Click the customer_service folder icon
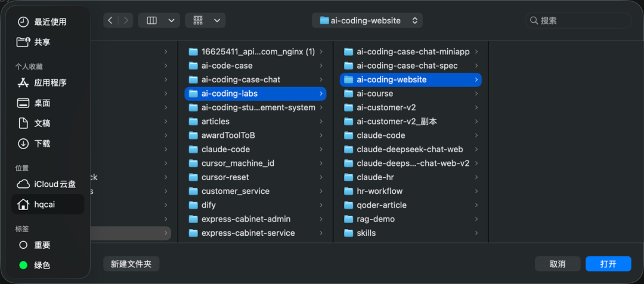The height and width of the screenshot is (284, 644). (x=193, y=191)
